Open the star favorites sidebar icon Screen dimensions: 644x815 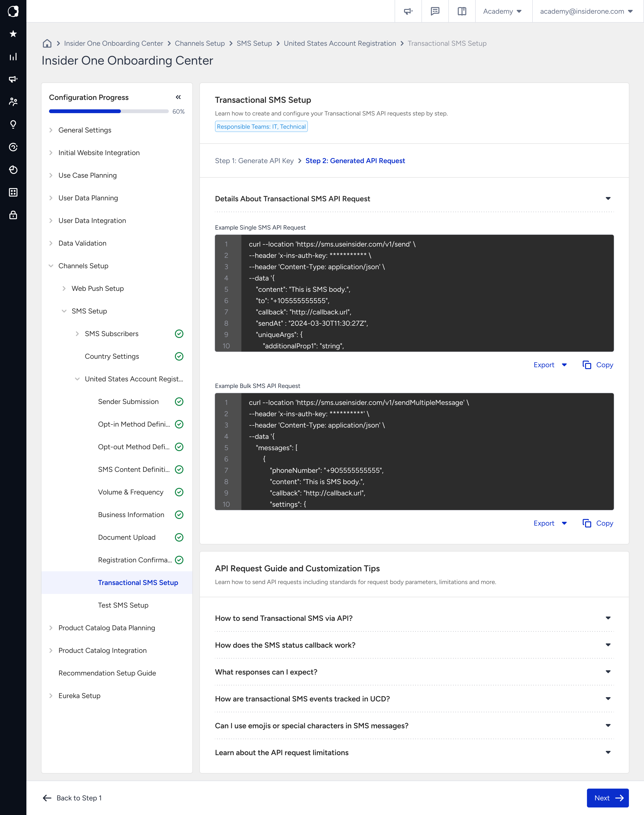coord(13,34)
